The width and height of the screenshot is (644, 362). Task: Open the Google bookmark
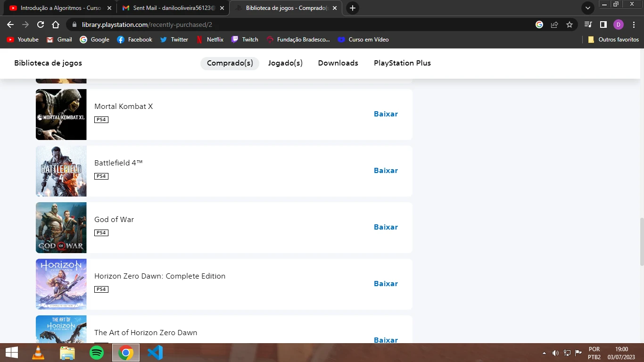click(94, 40)
